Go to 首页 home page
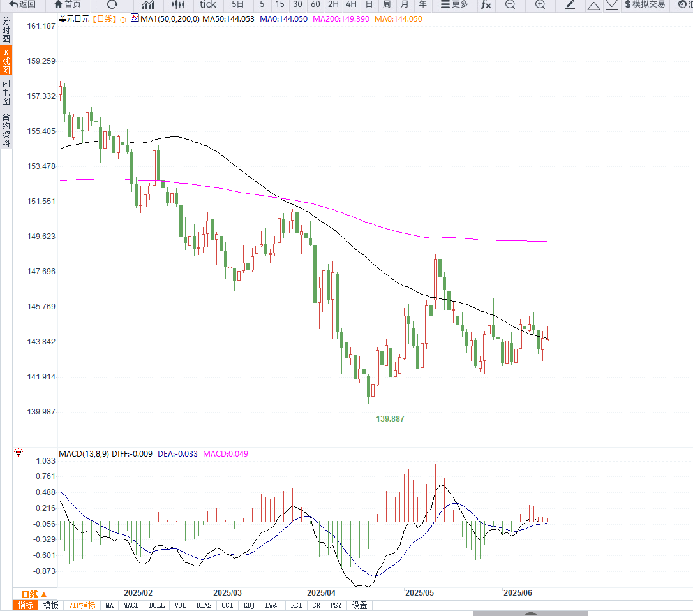The image size is (693, 616). [x=68, y=5]
